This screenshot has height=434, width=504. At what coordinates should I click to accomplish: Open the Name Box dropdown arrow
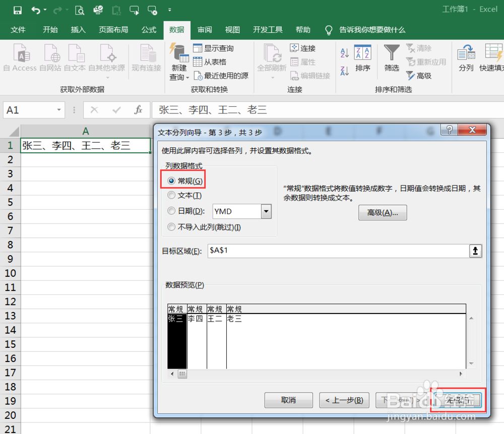[59, 110]
